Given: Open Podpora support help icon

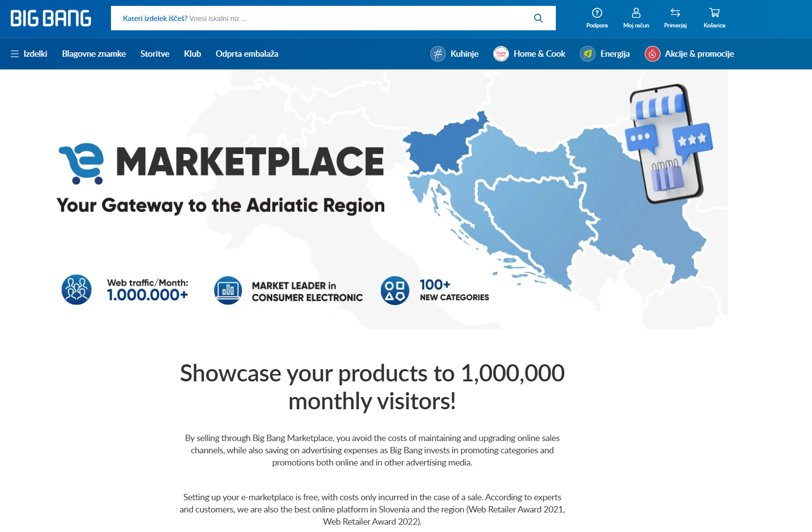Looking at the screenshot, I should tap(597, 13).
